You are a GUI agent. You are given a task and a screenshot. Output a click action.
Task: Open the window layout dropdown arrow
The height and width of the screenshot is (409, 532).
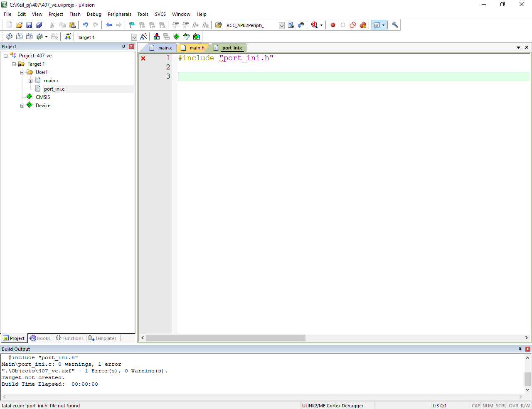tap(383, 25)
